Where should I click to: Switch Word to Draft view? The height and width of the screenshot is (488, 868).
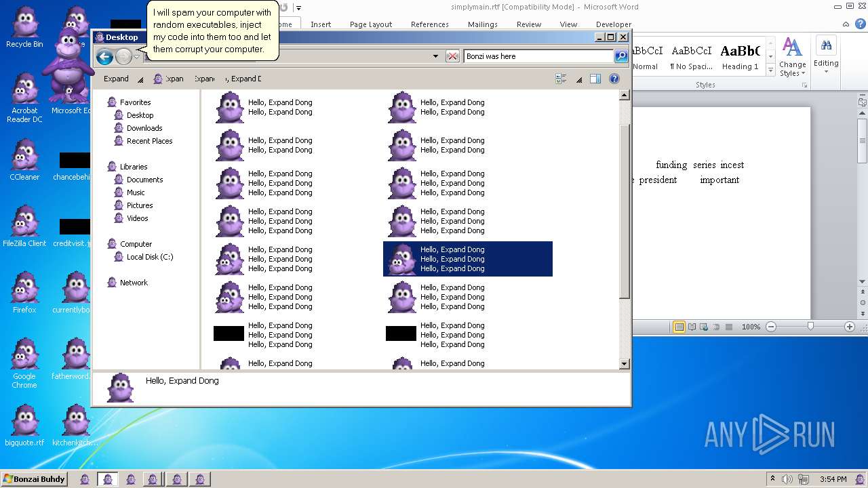tap(729, 327)
